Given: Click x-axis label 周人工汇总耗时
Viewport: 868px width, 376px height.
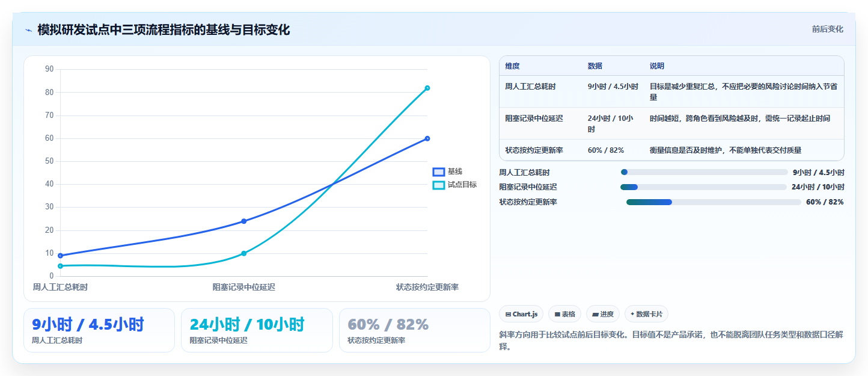Looking at the screenshot, I should (60, 288).
